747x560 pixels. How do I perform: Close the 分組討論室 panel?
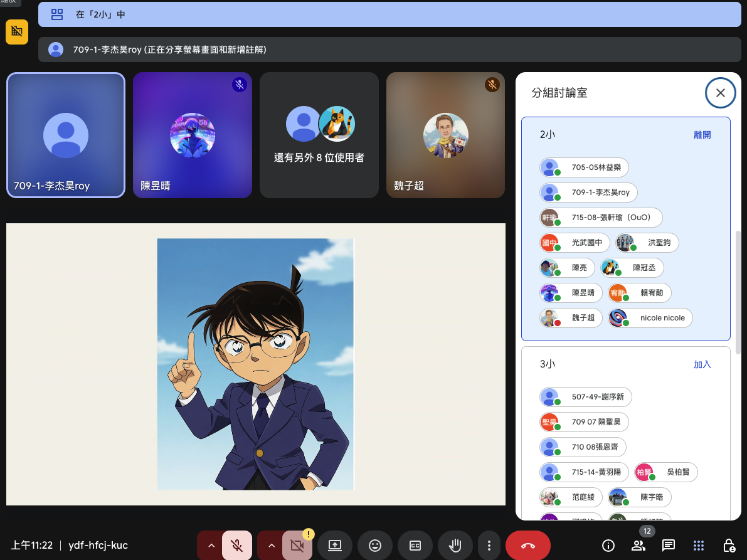pos(720,93)
